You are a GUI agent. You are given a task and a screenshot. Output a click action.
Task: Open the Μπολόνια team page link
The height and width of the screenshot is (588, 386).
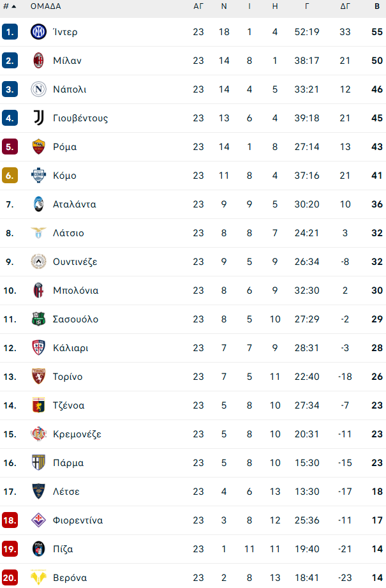pos(76,290)
